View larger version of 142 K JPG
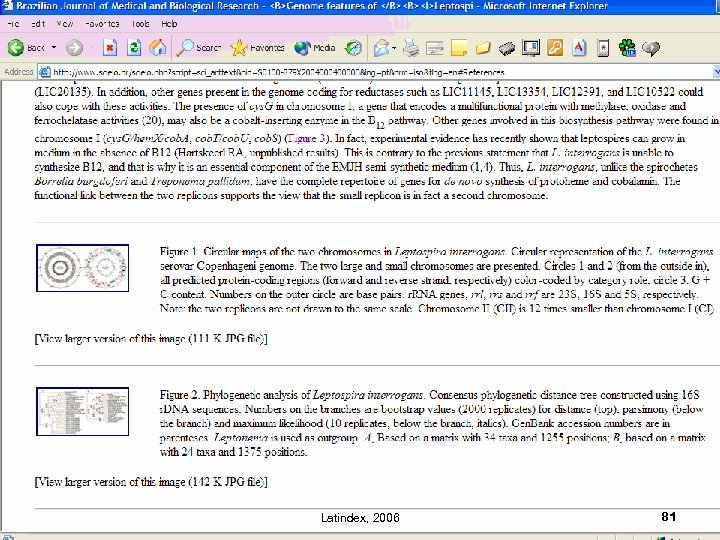The width and height of the screenshot is (720, 540). click(151, 482)
